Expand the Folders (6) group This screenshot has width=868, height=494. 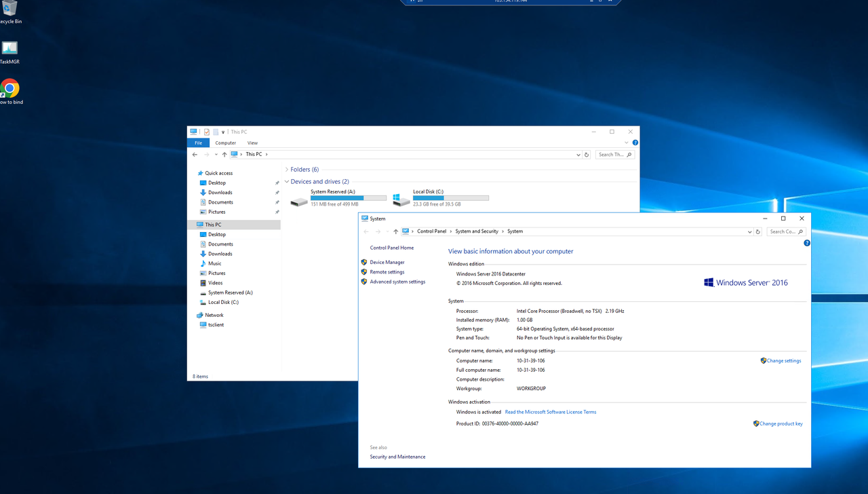point(287,170)
